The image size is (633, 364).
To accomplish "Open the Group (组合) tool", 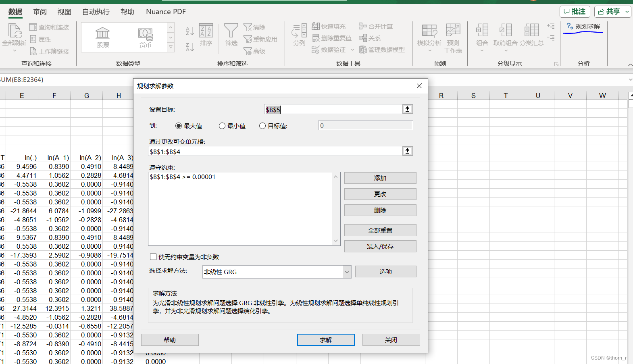I will point(482,35).
